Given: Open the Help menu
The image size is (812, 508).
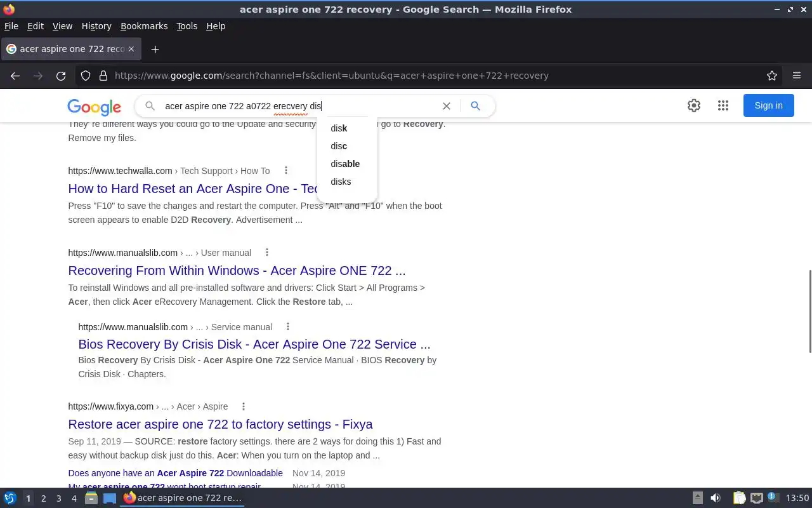Looking at the screenshot, I should (x=216, y=26).
